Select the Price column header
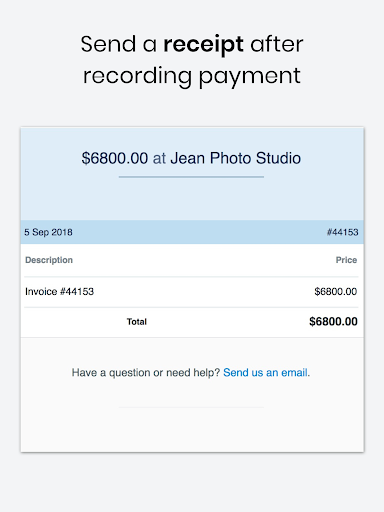The height and width of the screenshot is (512, 384). click(x=346, y=260)
